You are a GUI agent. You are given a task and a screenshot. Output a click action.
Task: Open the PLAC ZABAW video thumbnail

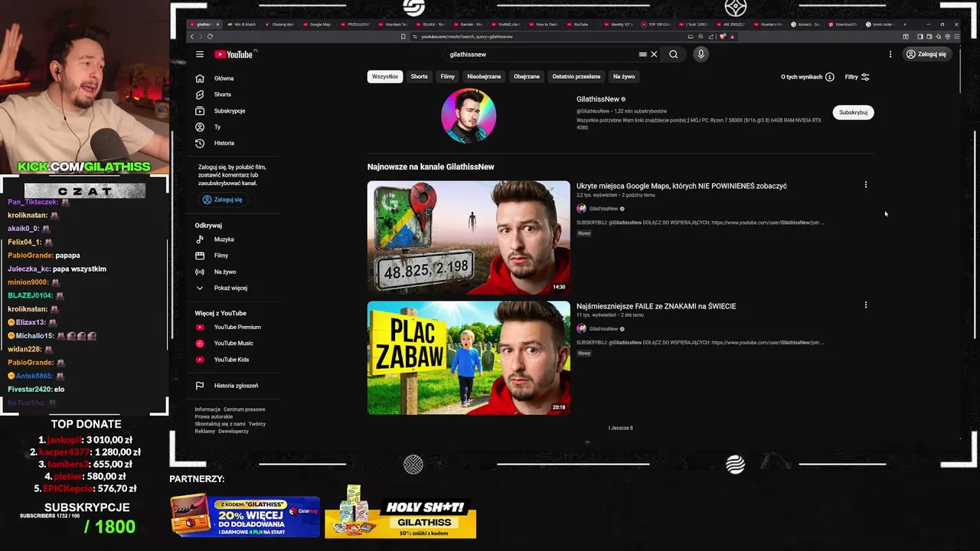(x=469, y=357)
